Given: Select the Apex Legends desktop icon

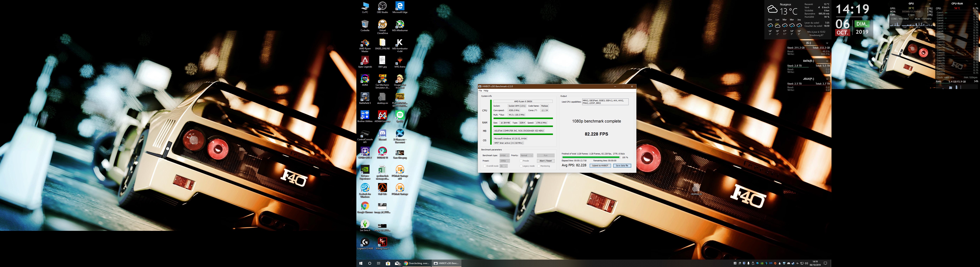Looking at the screenshot, I should click(x=365, y=62).
